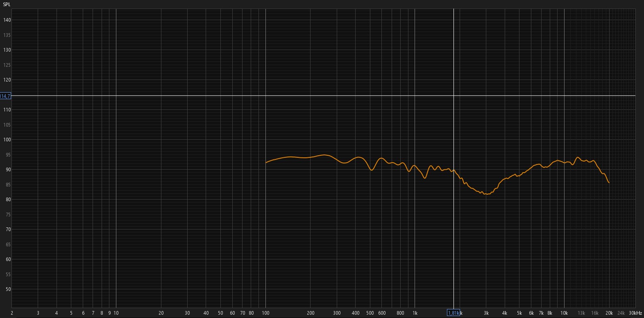Click the 55 label on the SPL axis
The image size is (644, 318).
click(x=8, y=275)
